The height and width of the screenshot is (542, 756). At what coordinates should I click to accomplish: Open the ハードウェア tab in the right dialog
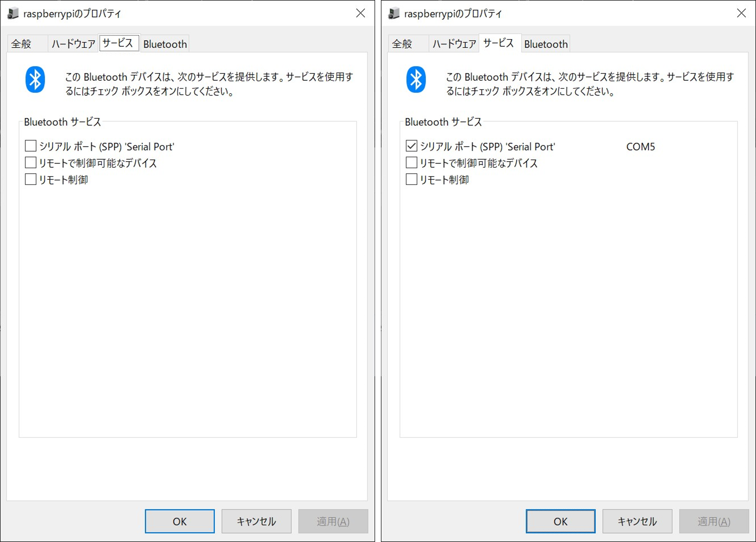point(454,44)
